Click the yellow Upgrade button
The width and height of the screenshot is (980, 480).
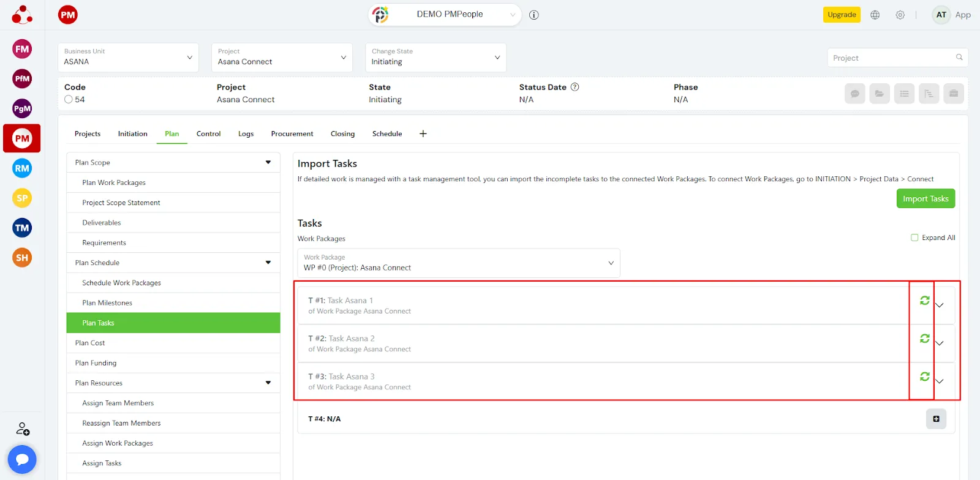coord(841,15)
